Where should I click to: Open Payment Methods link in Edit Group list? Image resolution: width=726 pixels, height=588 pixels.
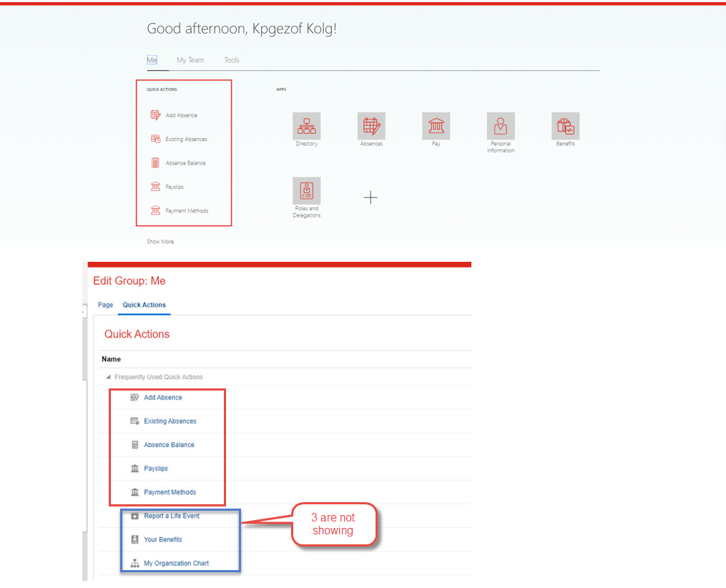point(170,492)
